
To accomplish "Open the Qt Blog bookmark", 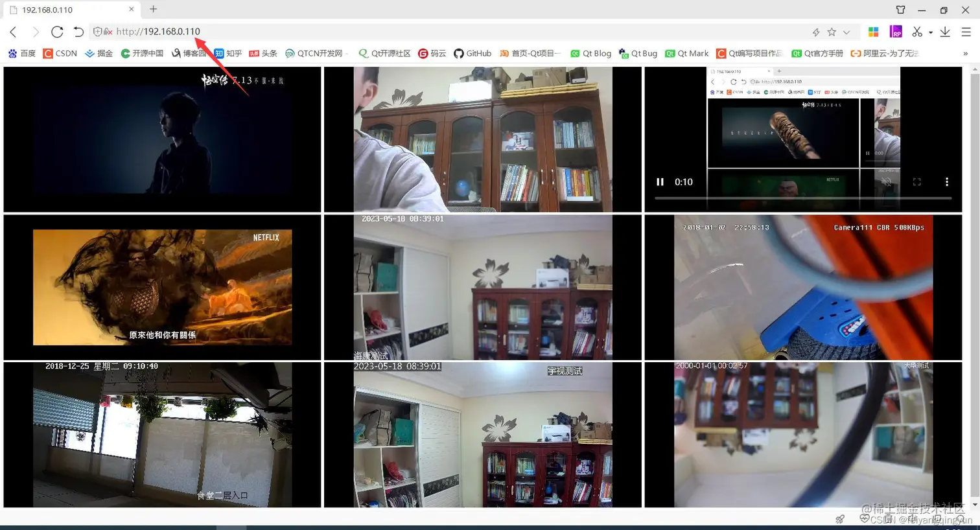I will (590, 53).
